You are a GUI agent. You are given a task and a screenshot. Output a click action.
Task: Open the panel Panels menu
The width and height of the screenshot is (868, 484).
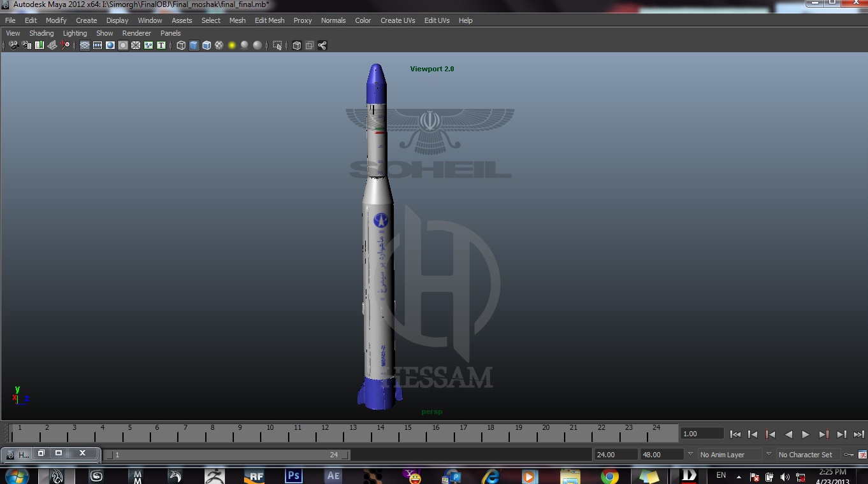pyautogui.click(x=171, y=33)
